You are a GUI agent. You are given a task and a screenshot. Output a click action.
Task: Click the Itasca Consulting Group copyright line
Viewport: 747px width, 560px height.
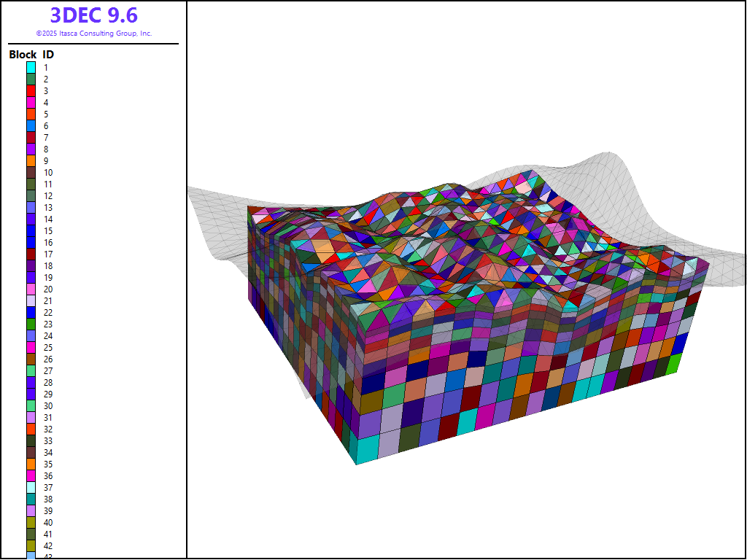tap(93, 34)
